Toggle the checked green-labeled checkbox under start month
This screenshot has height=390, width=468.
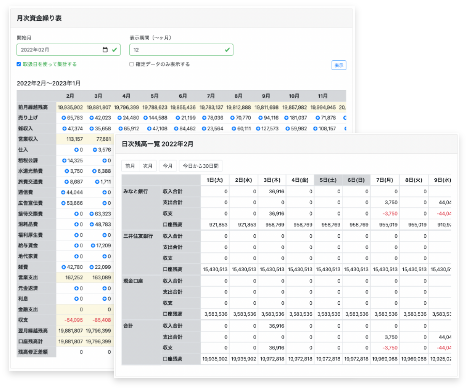pyautogui.click(x=19, y=64)
